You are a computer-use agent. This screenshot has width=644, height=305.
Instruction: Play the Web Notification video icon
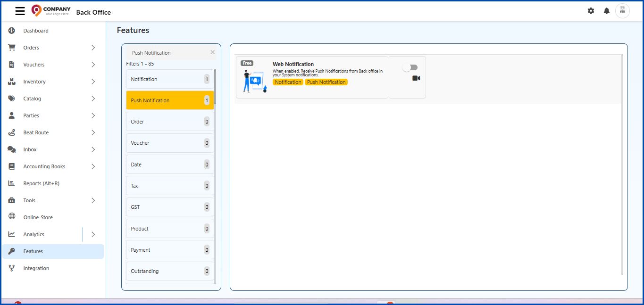coord(416,78)
